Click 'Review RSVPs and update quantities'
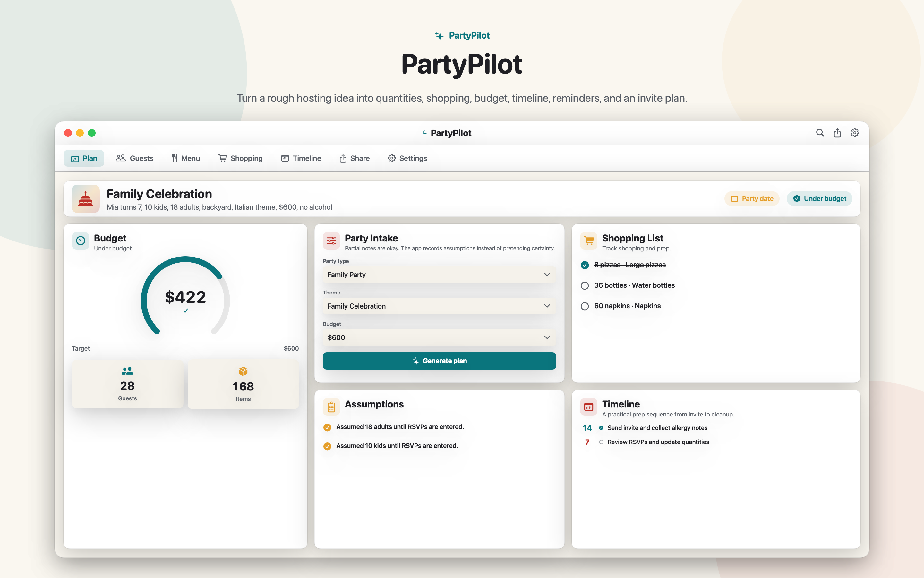924x578 pixels. pos(658,442)
